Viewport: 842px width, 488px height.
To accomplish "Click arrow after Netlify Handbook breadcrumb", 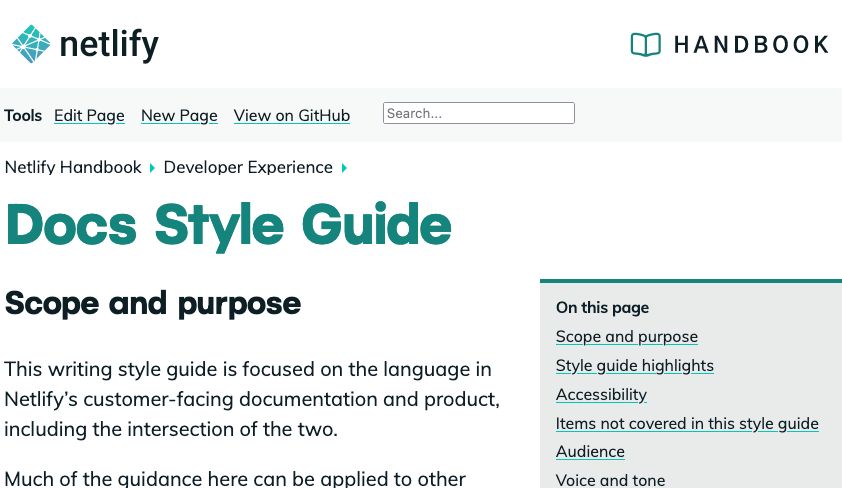I will click(153, 168).
